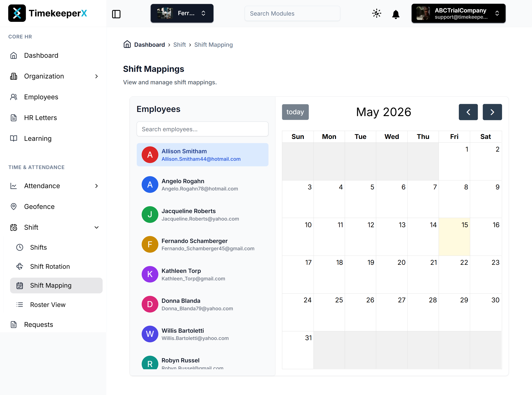This screenshot has height=395, width=532.
Task: Toggle the sidebar panel icon
Action: (116, 14)
